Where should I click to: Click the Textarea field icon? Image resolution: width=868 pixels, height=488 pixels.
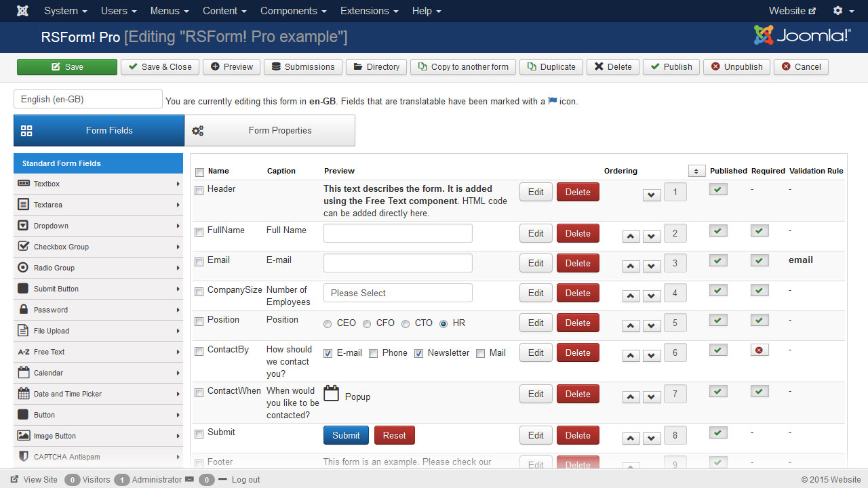[24, 205]
